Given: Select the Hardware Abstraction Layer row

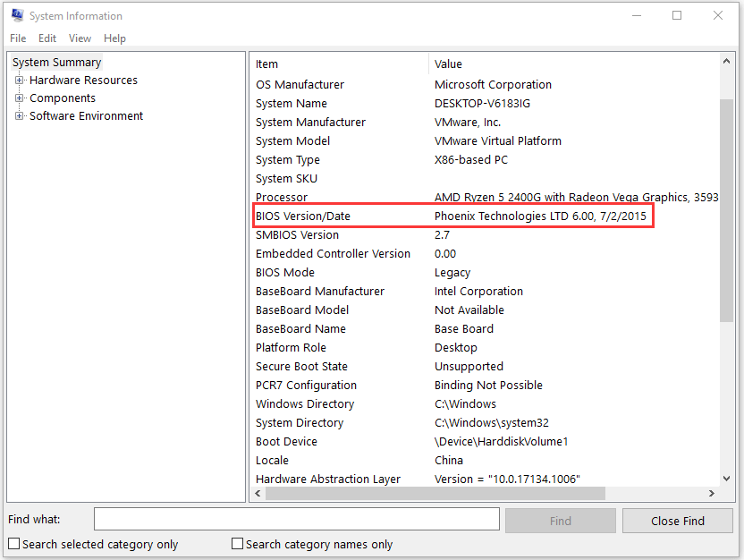Looking at the screenshot, I should point(485,479).
